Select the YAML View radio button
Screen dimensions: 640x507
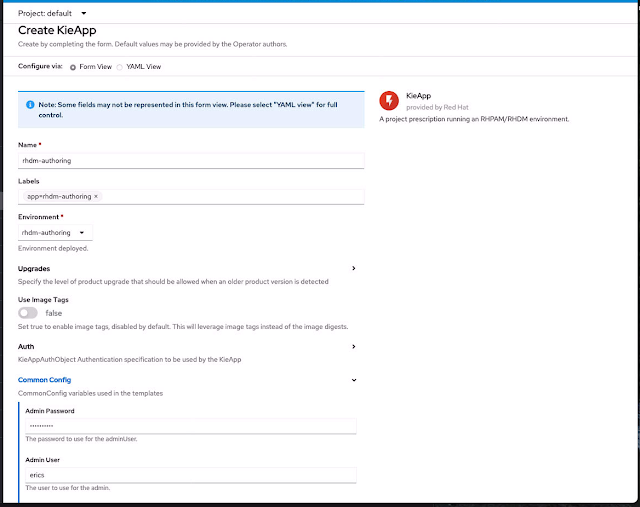pyautogui.click(x=120, y=67)
